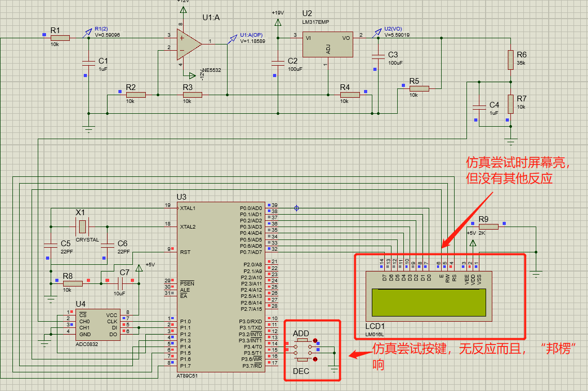This screenshot has width=588, height=391.
Task: Click the LM016L label under LCD1
Action: click(x=374, y=335)
